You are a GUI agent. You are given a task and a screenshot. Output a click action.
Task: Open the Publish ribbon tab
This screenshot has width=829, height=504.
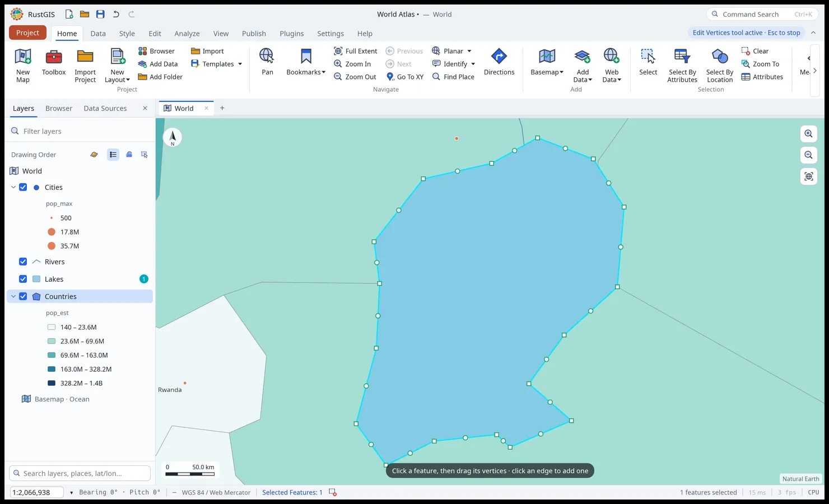coord(254,34)
